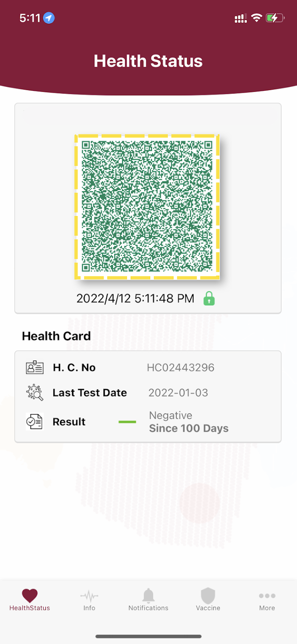Tap health card number HC02443296

(181, 367)
